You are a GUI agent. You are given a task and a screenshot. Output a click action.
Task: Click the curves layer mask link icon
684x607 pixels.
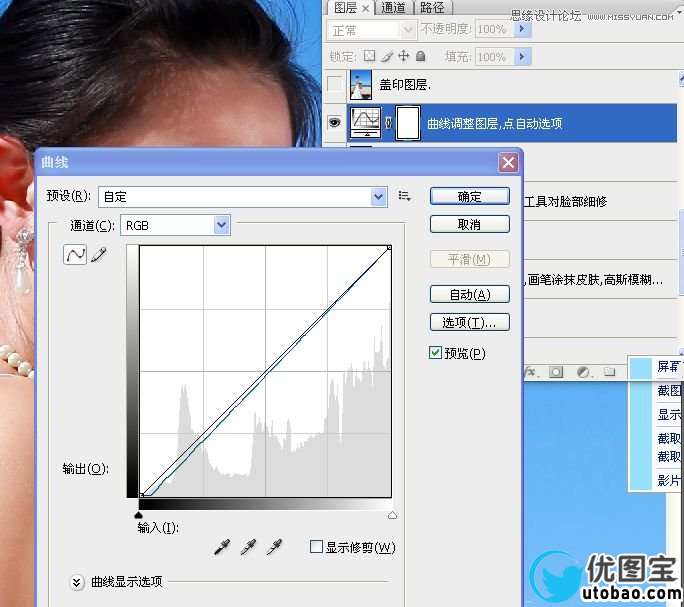(x=389, y=123)
